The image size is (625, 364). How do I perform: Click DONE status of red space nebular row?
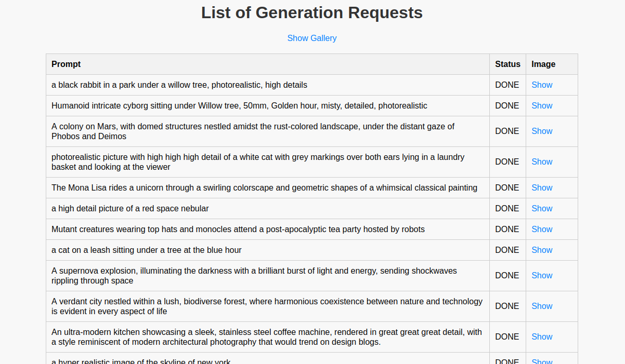click(507, 208)
